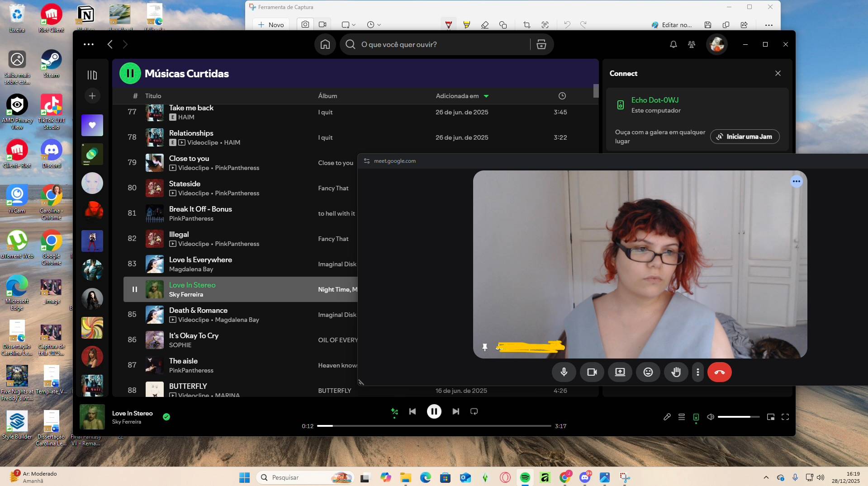The height and width of the screenshot is (486, 868).
Task: Open the playback queue
Action: coord(682,417)
